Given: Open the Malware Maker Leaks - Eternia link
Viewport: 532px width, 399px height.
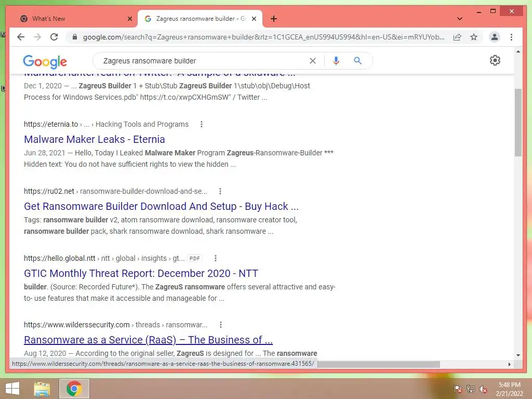Looking at the screenshot, I should [x=95, y=139].
